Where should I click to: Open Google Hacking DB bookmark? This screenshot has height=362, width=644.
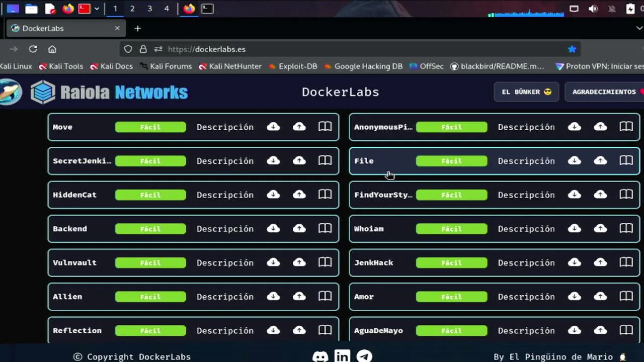363,66
